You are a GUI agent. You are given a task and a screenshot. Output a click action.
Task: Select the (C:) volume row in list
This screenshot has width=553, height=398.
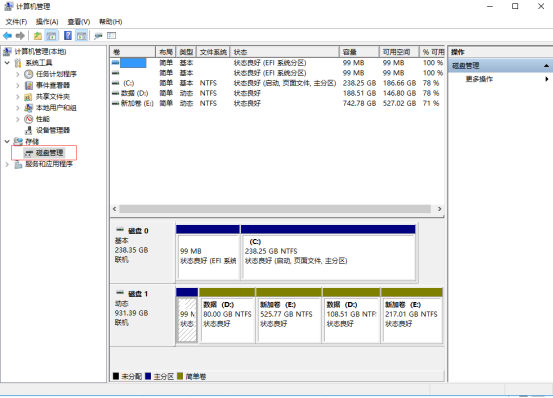(277, 83)
